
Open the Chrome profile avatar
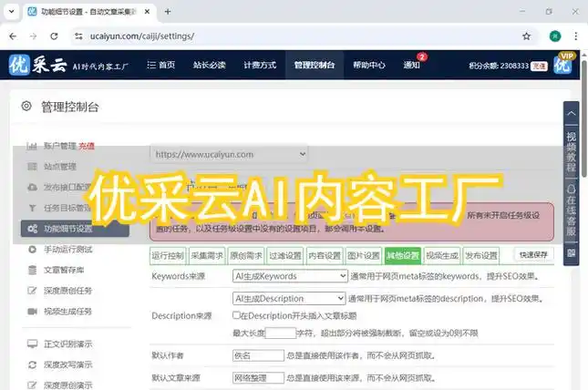555,36
